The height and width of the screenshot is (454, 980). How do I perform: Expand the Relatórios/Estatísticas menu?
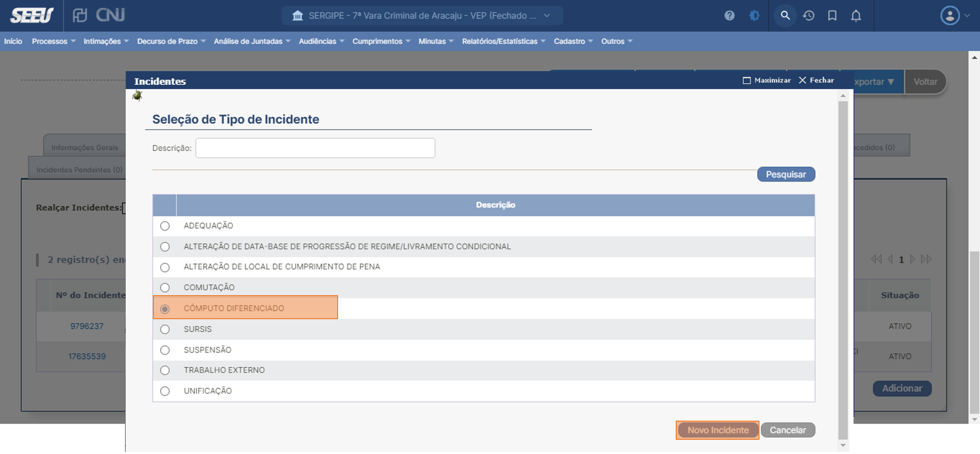pos(504,41)
